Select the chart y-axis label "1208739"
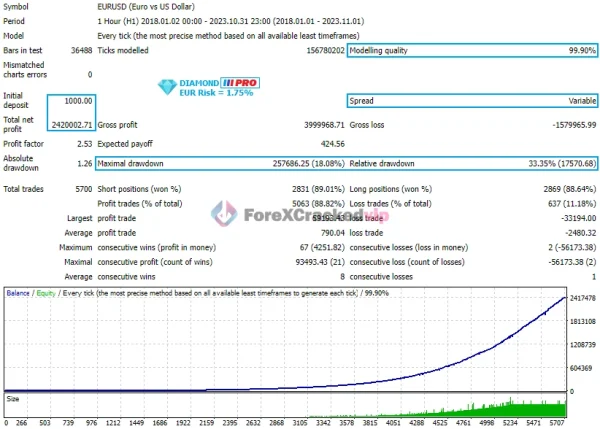 coord(582,345)
